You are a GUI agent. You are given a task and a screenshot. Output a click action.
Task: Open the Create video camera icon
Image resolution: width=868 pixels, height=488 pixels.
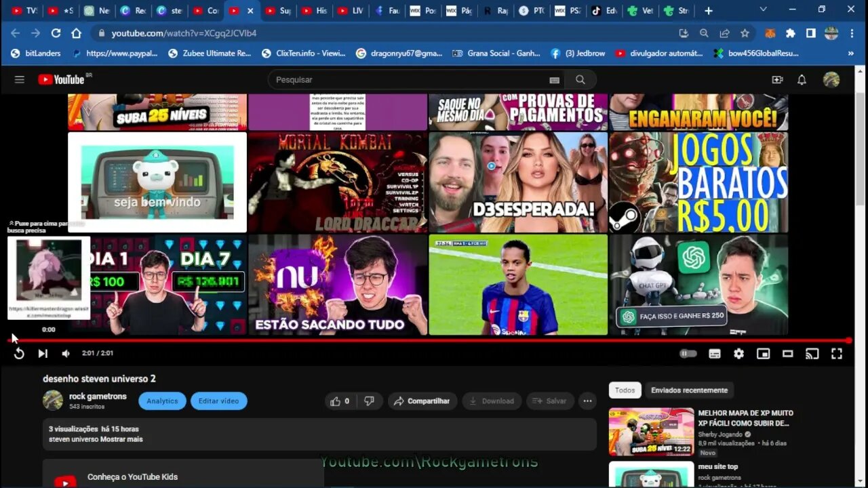tap(777, 79)
